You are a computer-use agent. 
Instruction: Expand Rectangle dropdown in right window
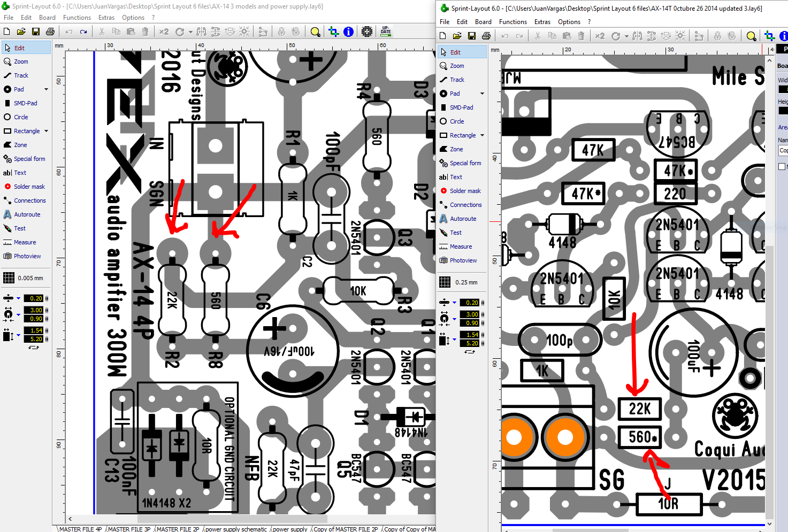pos(482,135)
